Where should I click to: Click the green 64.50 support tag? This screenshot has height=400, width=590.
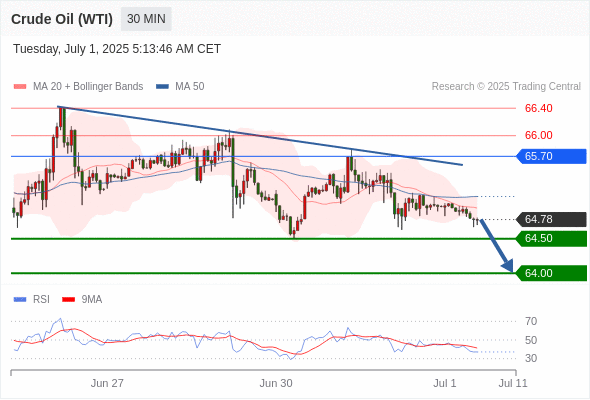pos(551,239)
